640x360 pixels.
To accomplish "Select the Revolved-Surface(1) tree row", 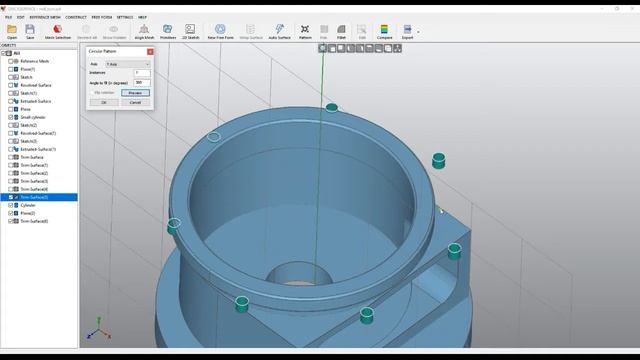I will (39, 133).
